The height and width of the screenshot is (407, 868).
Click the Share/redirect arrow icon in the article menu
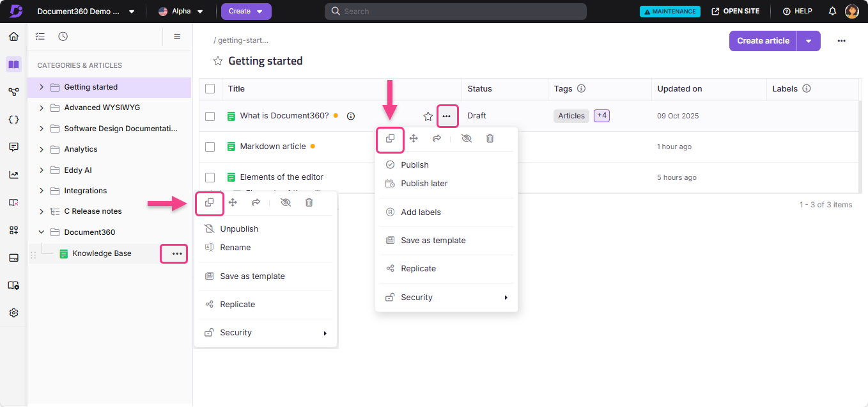pyautogui.click(x=437, y=138)
